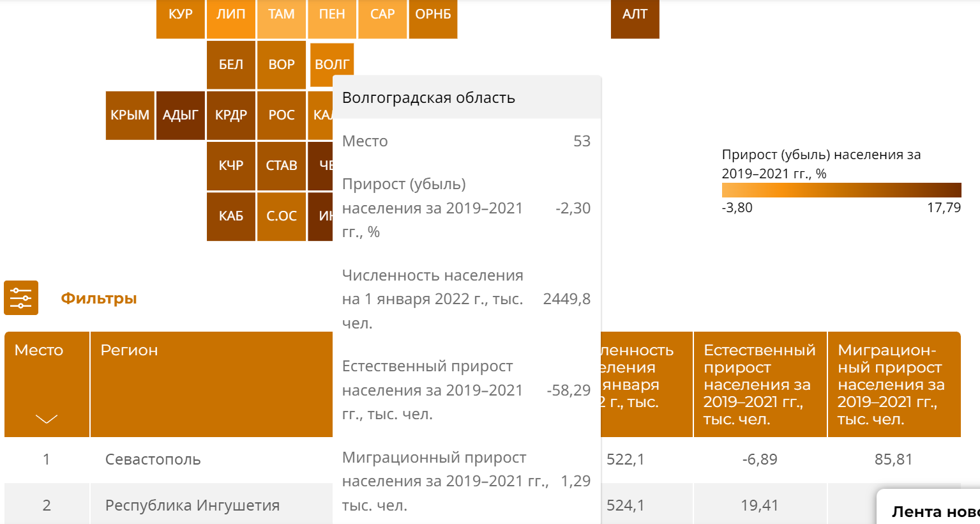Click the population growth color gradient legend
Viewport: 980px width, 524px height.
pos(841,190)
